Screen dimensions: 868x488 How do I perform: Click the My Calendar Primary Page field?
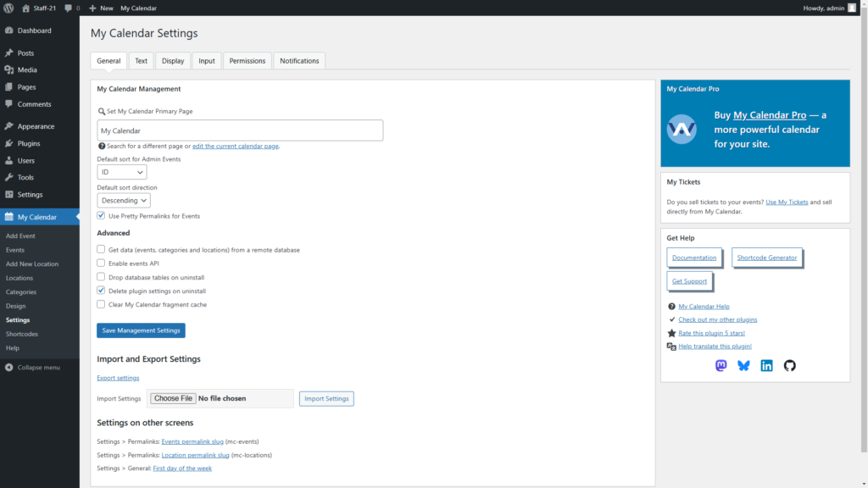(240, 130)
